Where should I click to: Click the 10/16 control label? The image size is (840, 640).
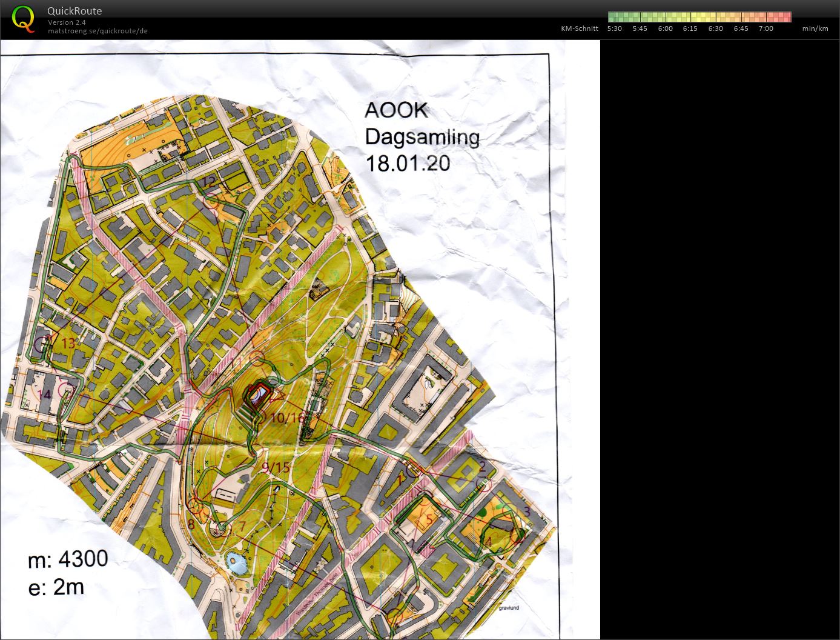point(288,418)
